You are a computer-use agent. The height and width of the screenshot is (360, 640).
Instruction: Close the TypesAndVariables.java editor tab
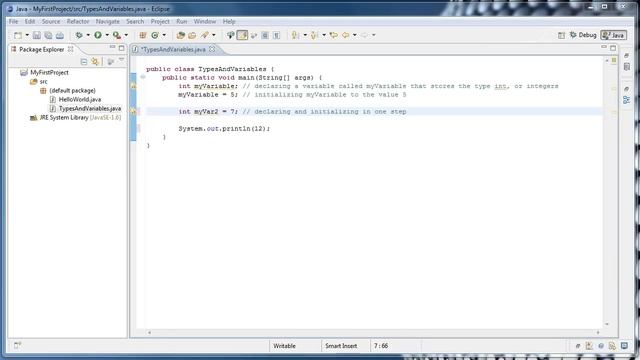(212, 49)
